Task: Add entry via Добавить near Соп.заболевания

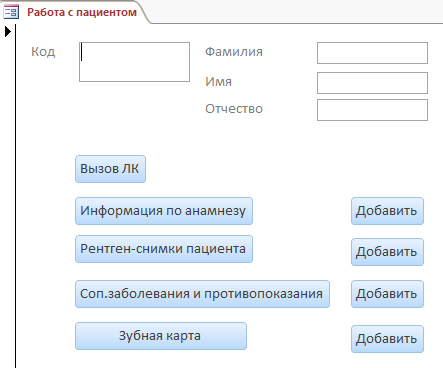Action: click(387, 294)
